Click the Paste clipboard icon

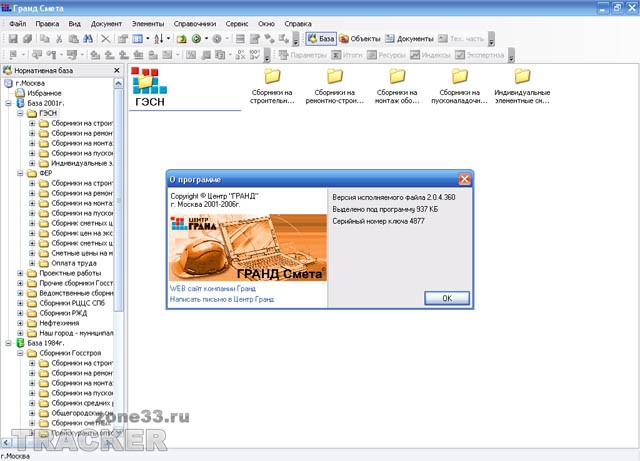[73, 39]
